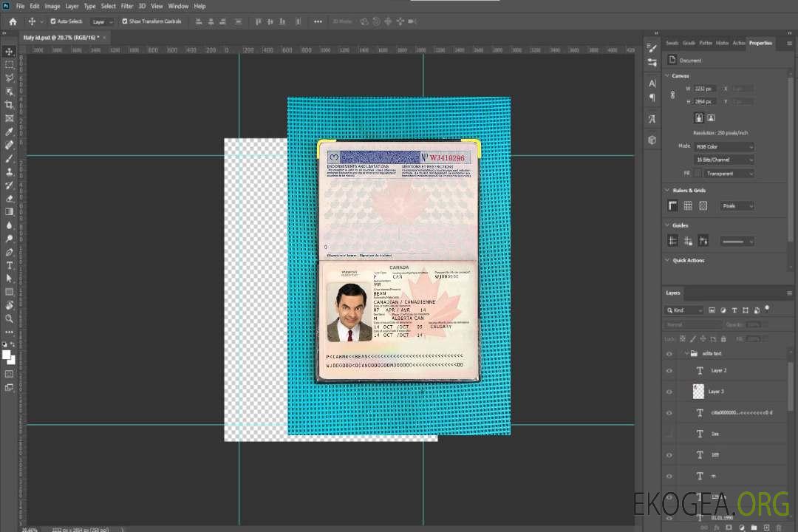Select the Dodge tool
Screen dimensions: 798x532
[x=9, y=239]
